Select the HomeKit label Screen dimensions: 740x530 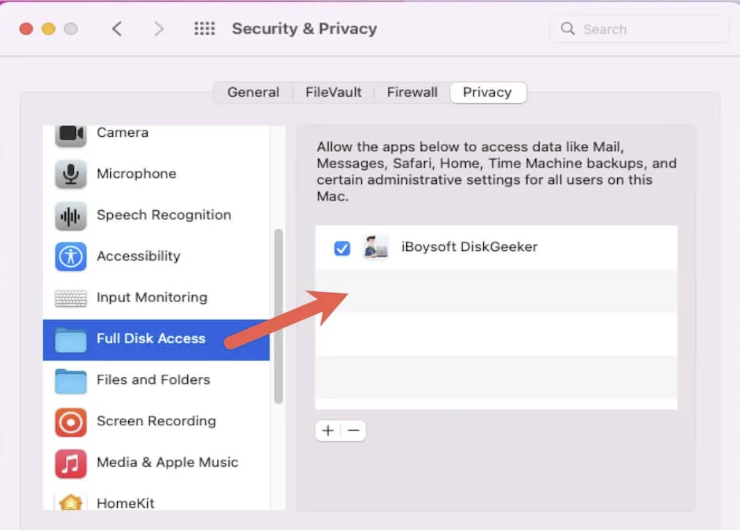(x=126, y=503)
